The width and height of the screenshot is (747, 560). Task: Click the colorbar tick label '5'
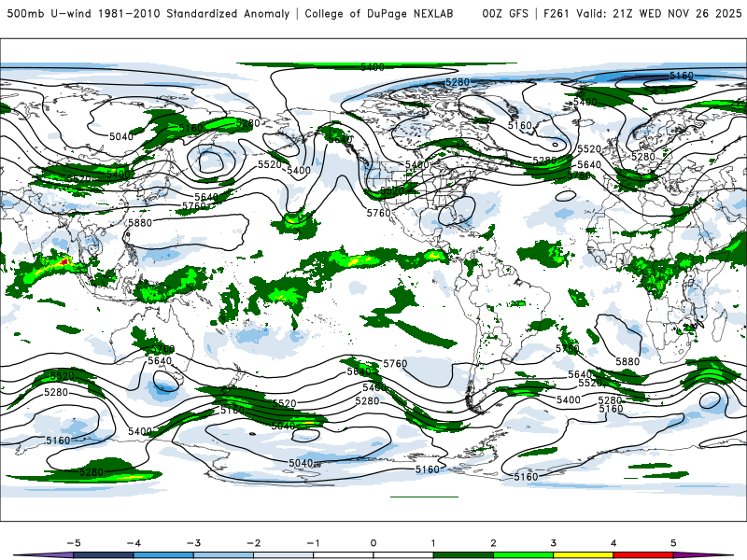pos(673,543)
